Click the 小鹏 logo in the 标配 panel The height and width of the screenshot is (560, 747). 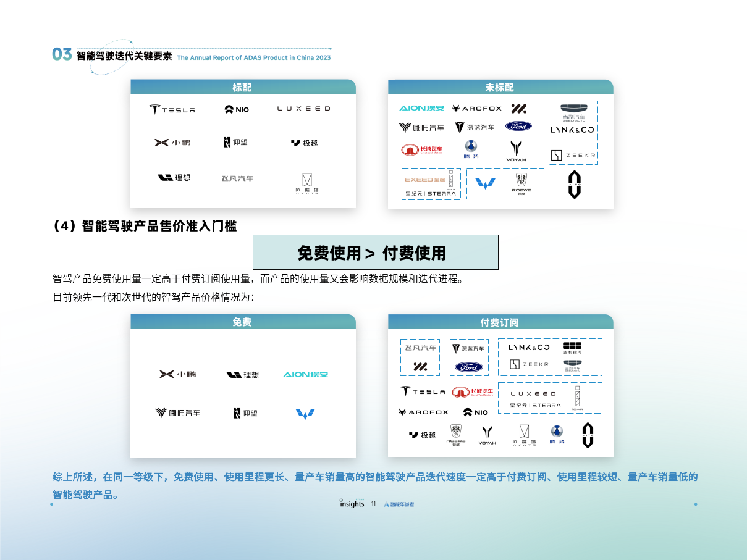tap(172, 143)
